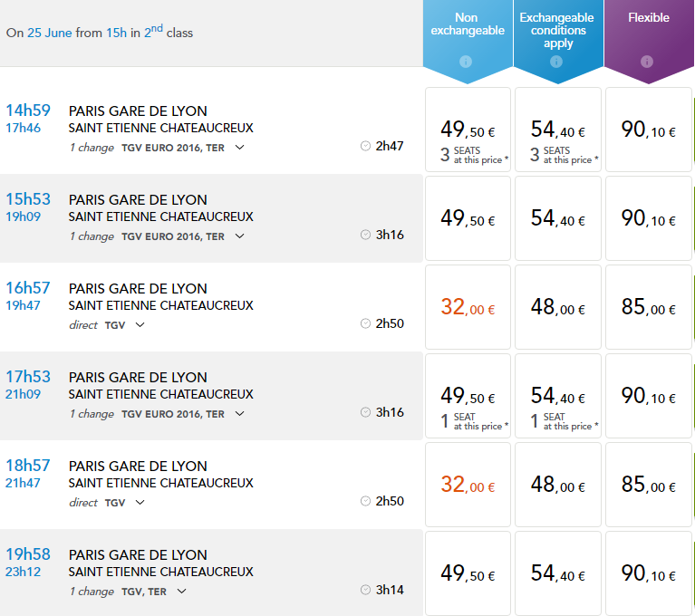Choose 48,00 € exchangeable fare for 18h57 train
This screenshot has height=616, width=695.
click(x=557, y=486)
